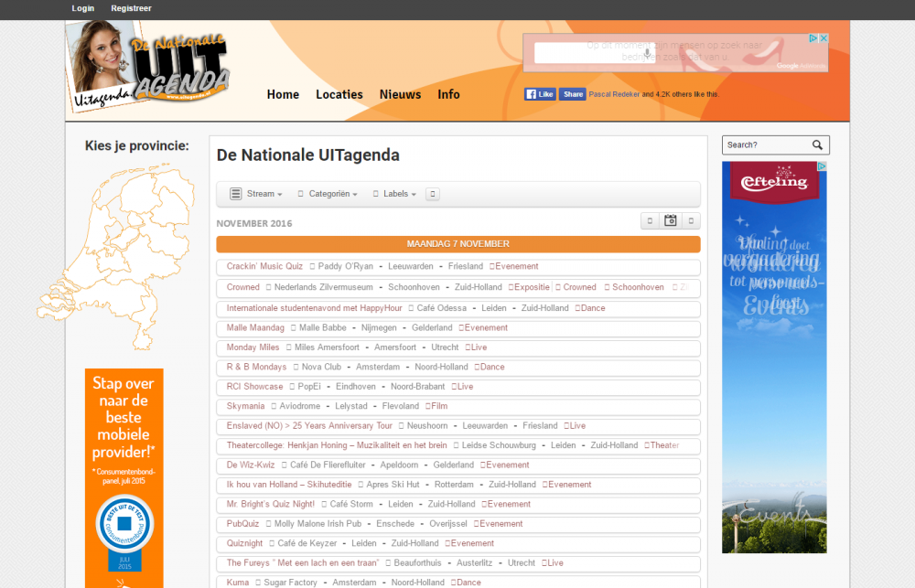The height and width of the screenshot is (588, 915).
Task: Open AdChoices triangle on the top banner ad
Action: (813, 37)
